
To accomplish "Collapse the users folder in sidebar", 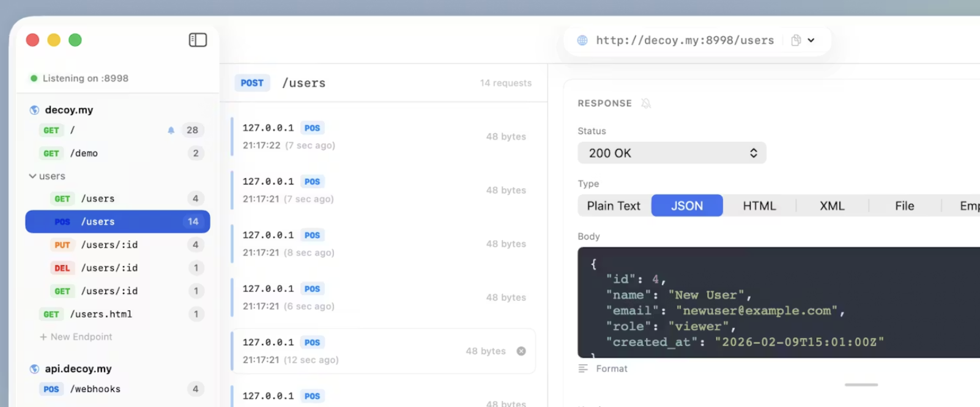I will pos(32,176).
